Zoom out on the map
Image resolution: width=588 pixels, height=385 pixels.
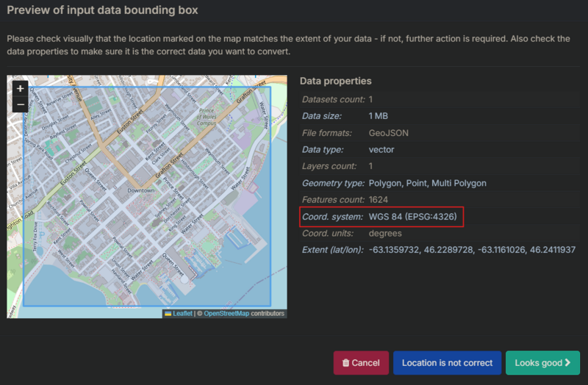click(x=20, y=104)
